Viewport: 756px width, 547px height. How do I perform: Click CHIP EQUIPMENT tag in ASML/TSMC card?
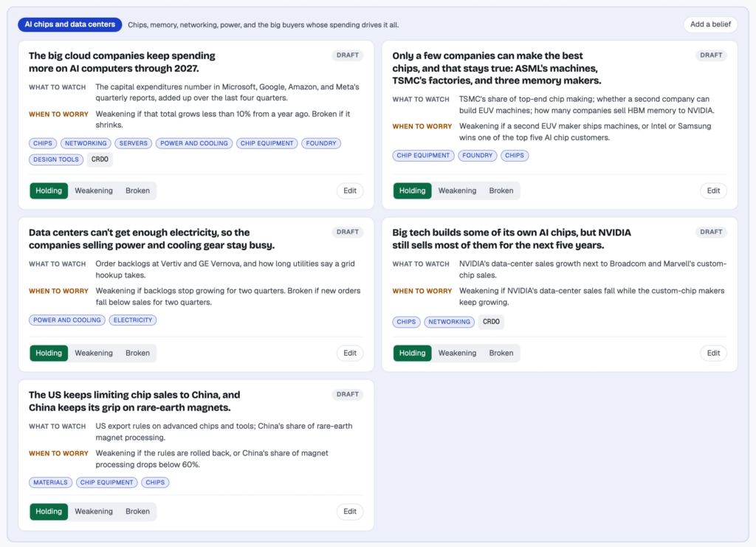(423, 156)
